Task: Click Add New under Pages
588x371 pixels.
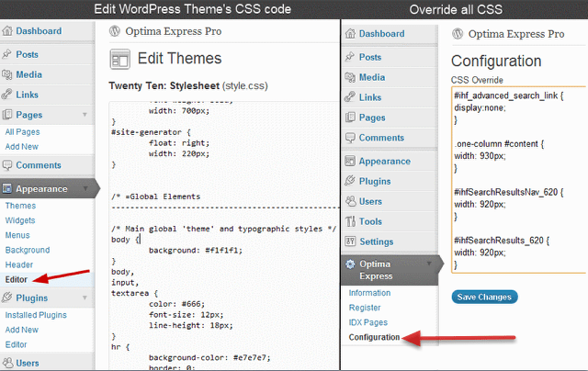Action: pos(22,147)
